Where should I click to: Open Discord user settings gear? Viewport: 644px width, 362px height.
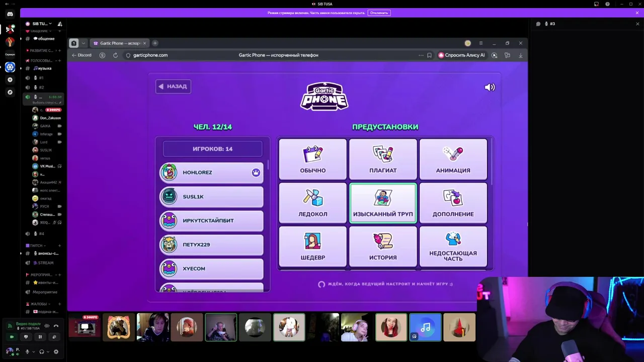click(x=56, y=352)
